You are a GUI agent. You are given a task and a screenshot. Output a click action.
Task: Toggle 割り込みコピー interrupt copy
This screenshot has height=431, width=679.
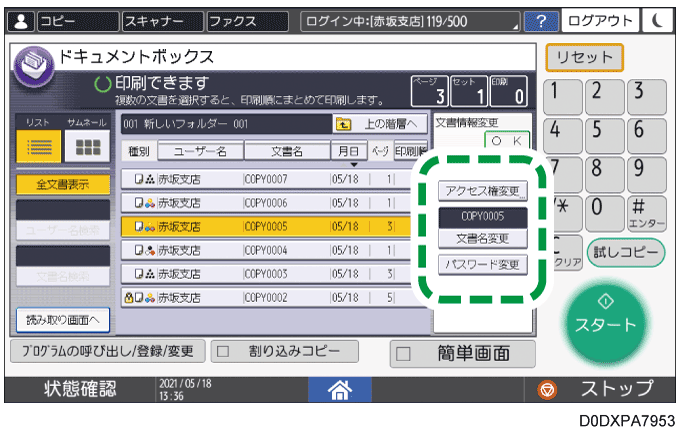(285, 351)
